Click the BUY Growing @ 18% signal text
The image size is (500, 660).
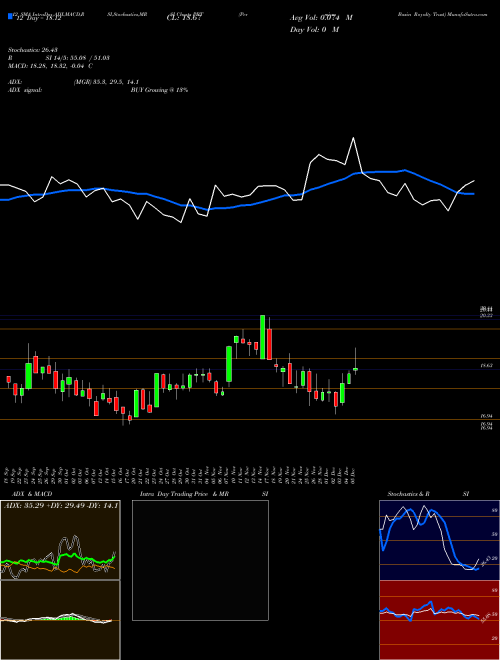(x=159, y=90)
